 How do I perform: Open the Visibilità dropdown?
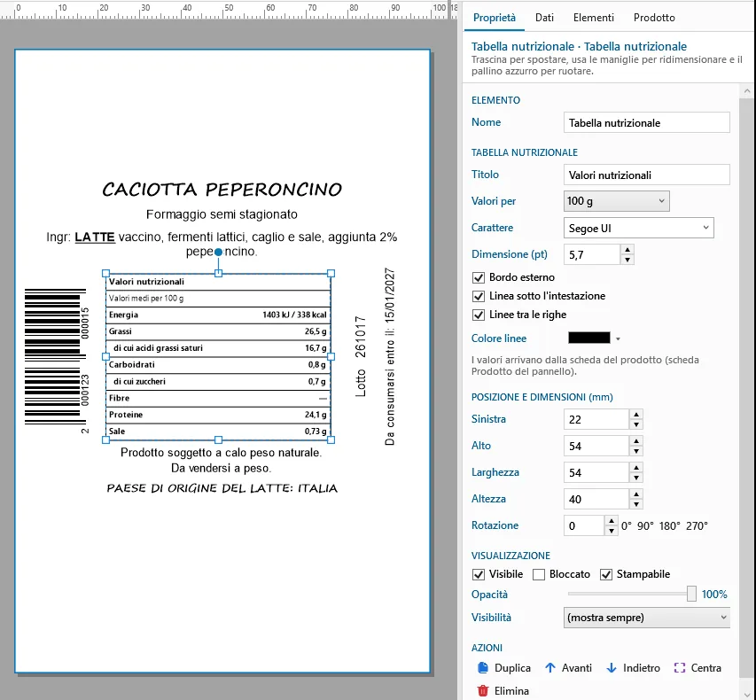(x=647, y=618)
